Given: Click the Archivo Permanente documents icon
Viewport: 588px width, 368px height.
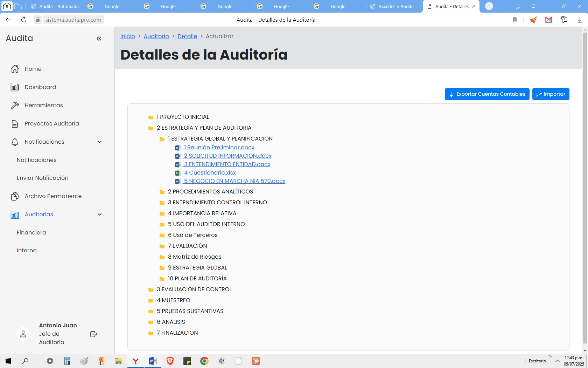Looking at the screenshot, I should point(15,196).
